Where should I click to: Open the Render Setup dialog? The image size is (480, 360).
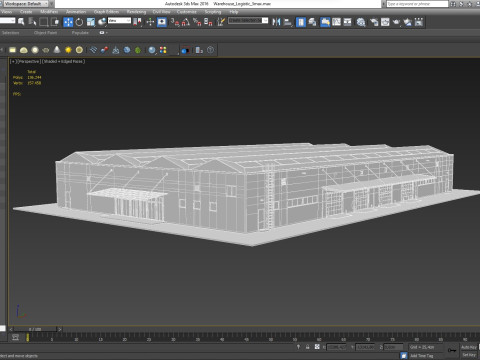[x=374, y=22]
